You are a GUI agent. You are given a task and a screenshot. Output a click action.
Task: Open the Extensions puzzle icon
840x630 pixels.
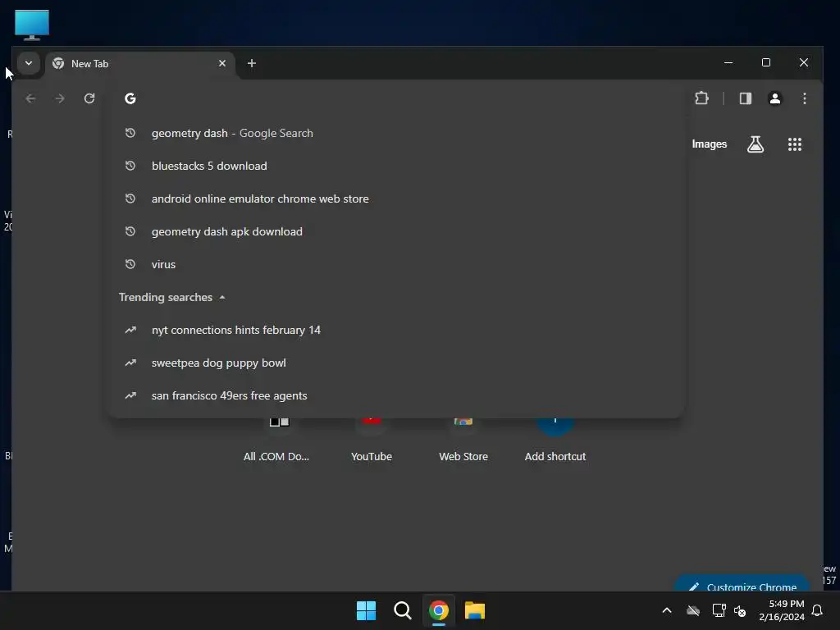702,98
